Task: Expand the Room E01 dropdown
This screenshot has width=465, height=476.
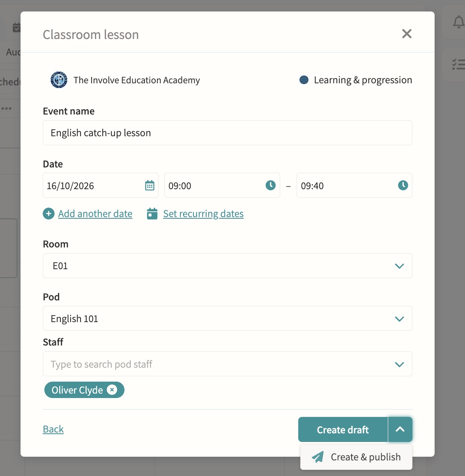Action: tap(399, 266)
